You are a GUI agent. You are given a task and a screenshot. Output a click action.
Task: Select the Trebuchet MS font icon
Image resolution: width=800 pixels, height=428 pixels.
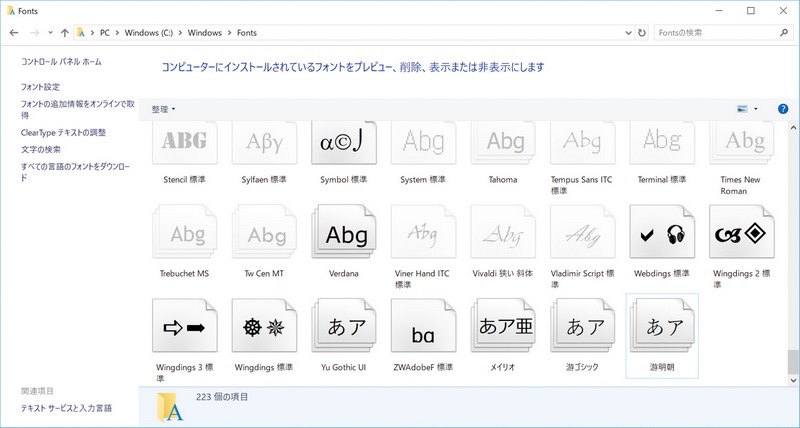(185, 232)
